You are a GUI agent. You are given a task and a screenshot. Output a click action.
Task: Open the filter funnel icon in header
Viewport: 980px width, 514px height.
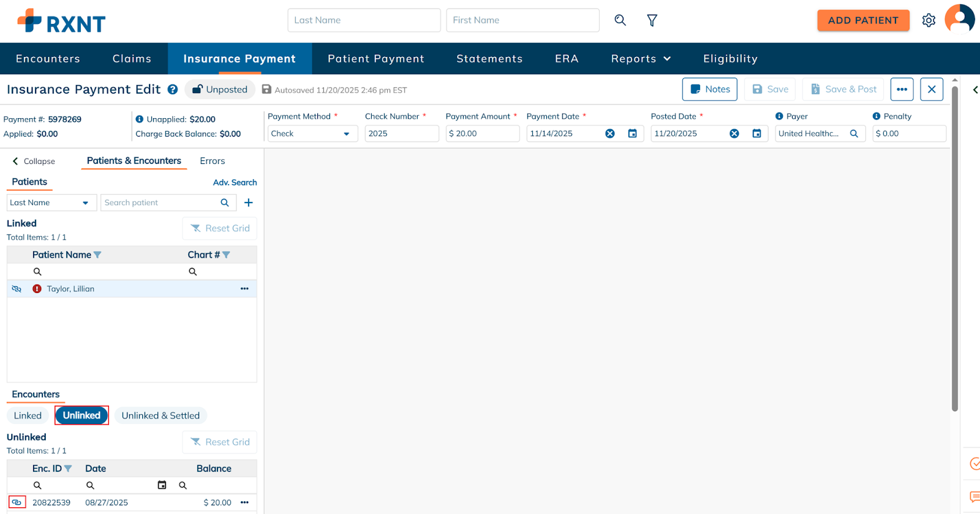click(652, 20)
